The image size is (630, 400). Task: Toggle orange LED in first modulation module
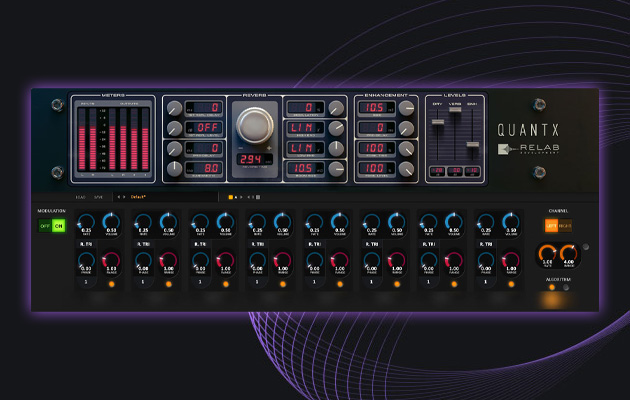(111, 284)
